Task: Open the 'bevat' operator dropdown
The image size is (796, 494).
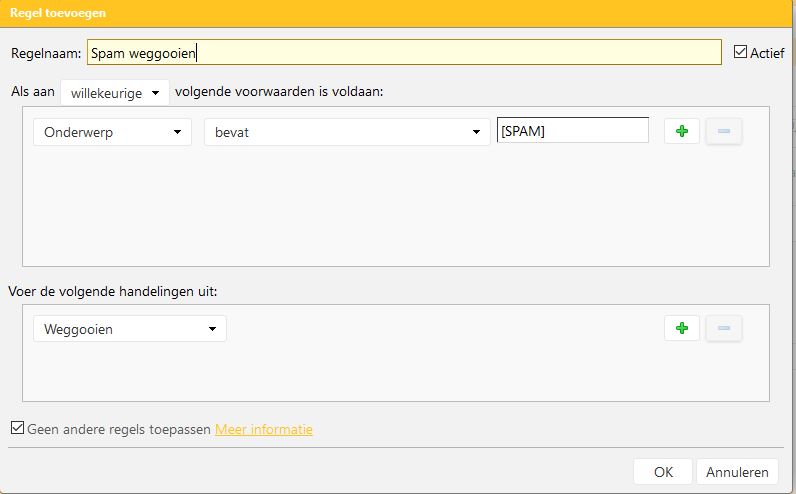Action: (x=345, y=132)
